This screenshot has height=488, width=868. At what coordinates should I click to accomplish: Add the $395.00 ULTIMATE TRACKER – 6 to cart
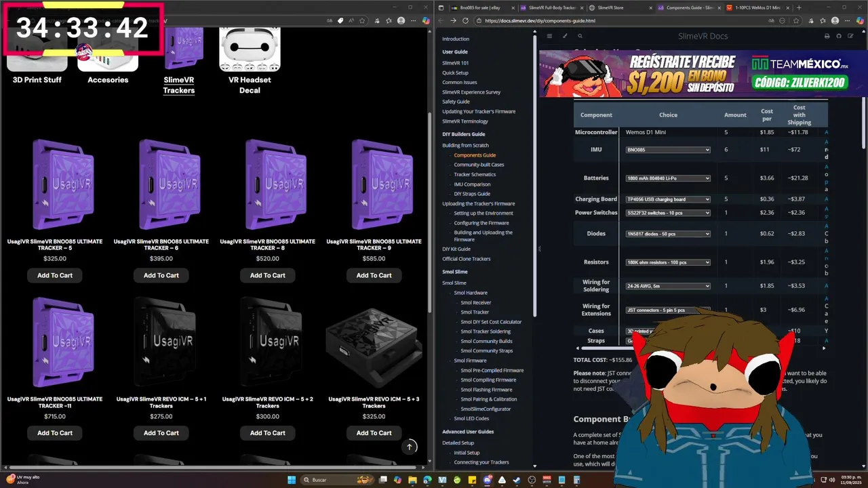(x=161, y=275)
